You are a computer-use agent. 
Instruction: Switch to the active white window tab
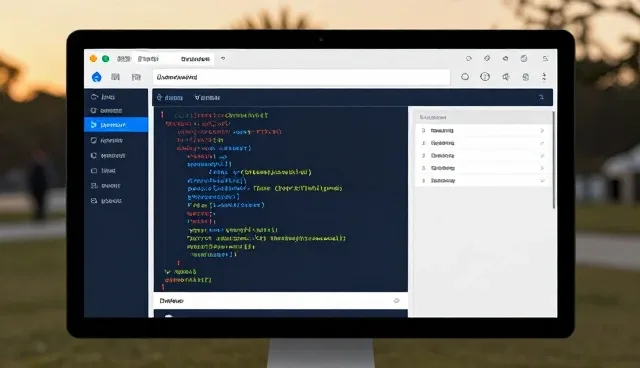tap(196, 59)
